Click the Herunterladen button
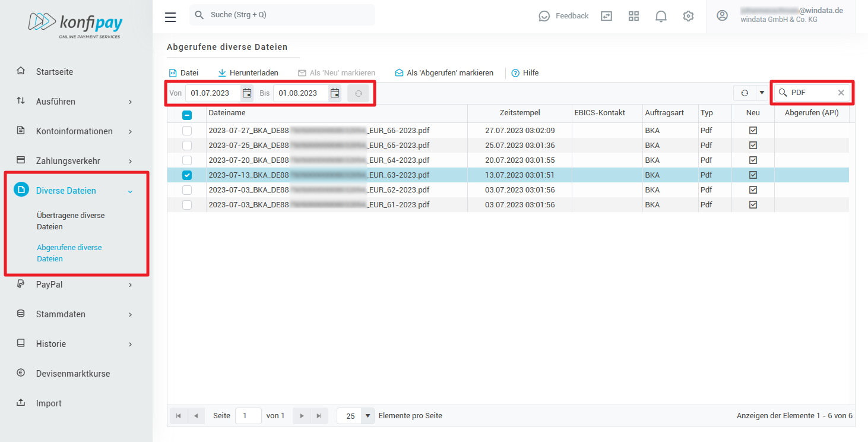 (x=248, y=73)
